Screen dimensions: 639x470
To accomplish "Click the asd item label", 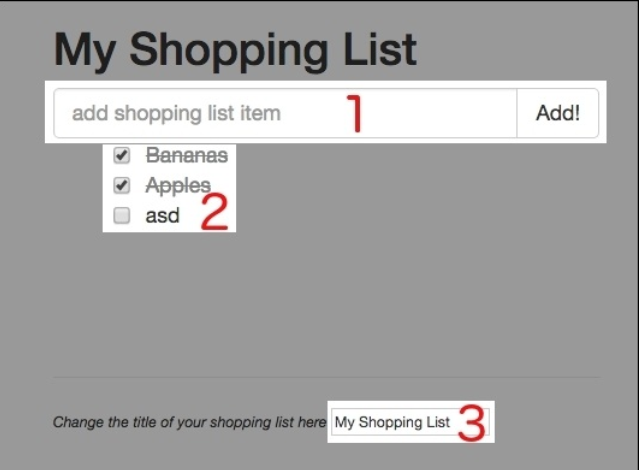I will (162, 216).
